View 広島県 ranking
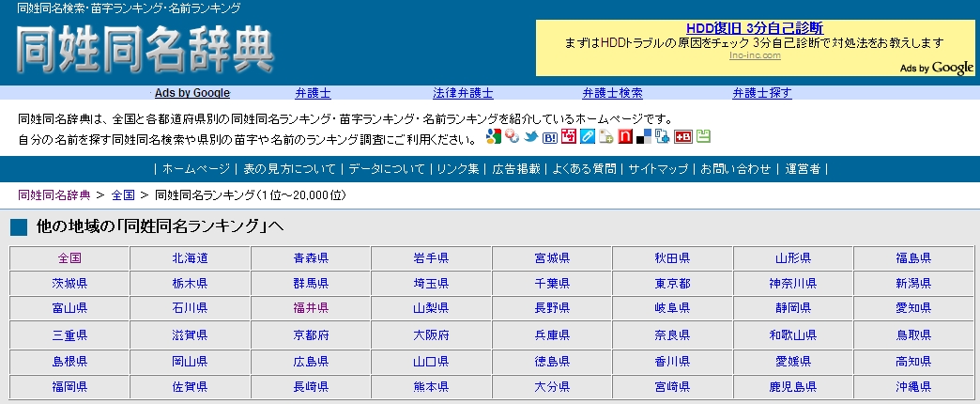This screenshot has height=404, width=980. point(311,362)
